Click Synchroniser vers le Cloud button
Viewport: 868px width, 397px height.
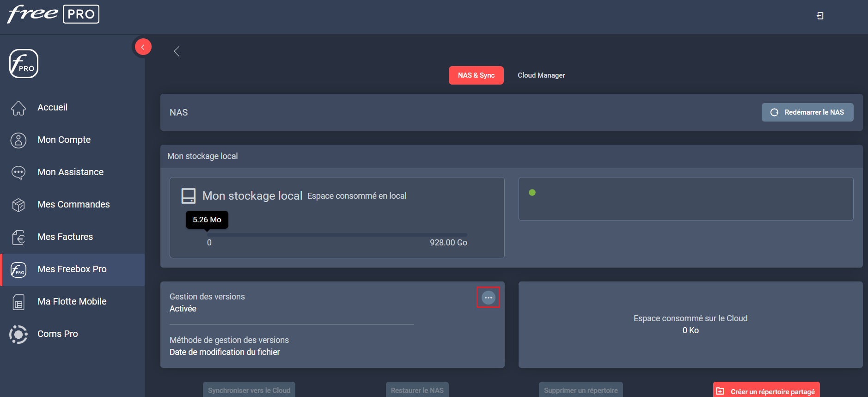click(x=249, y=390)
